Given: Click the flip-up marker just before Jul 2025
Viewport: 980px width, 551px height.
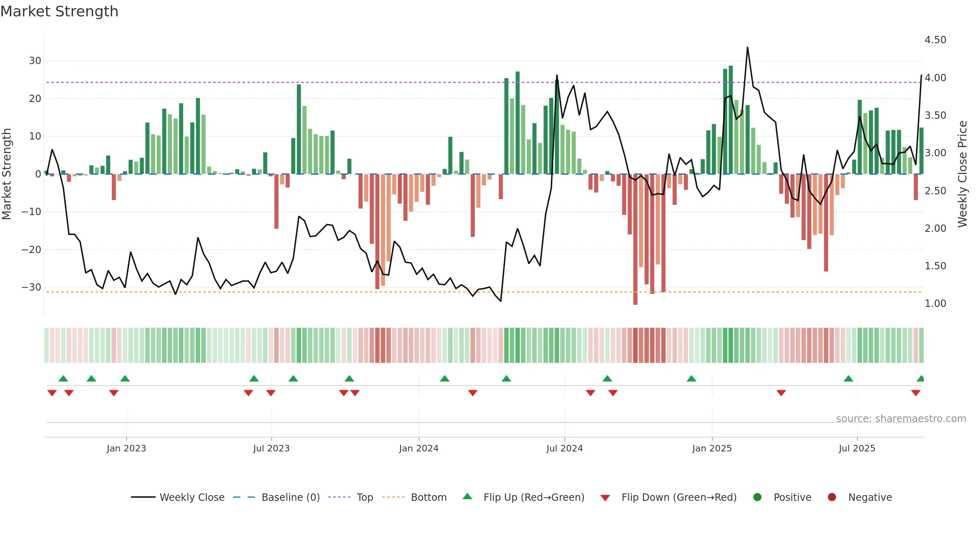Looking at the screenshot, I should point(848,378).
